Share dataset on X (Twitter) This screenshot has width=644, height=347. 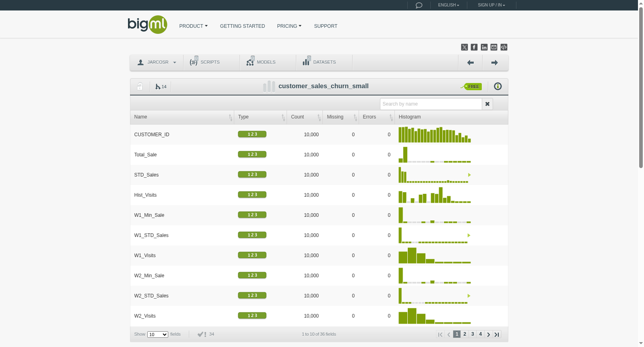pos(464,47)
